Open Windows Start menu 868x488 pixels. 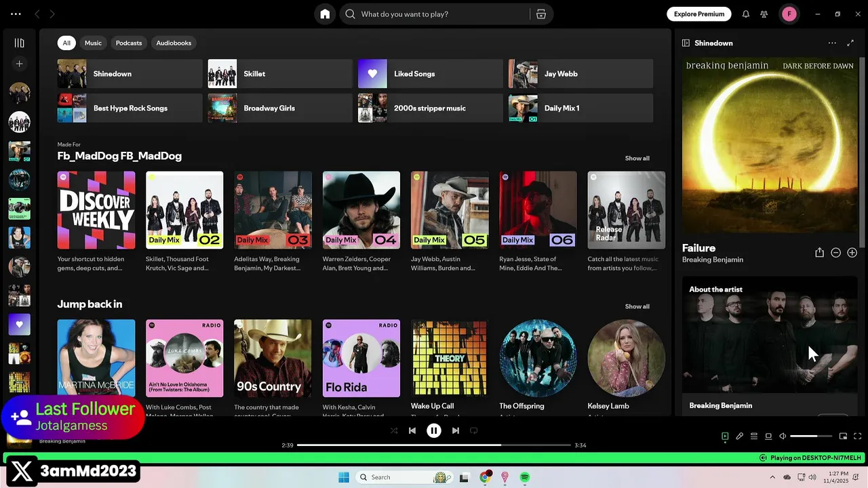(x=344, y=477)
